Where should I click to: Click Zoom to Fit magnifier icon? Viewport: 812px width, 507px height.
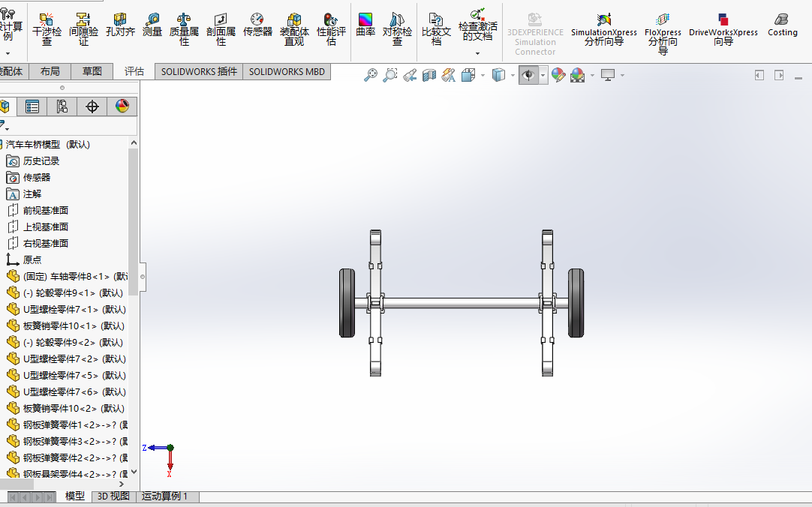370,75
